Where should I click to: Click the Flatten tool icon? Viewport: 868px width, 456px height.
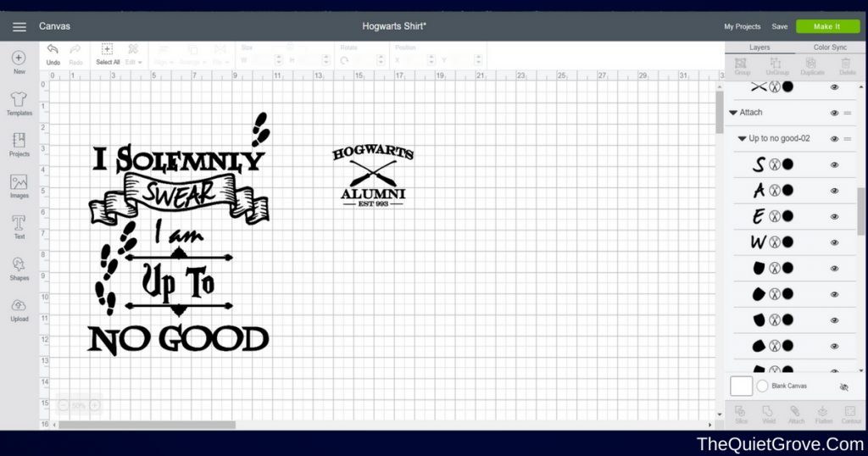point(823,414)
